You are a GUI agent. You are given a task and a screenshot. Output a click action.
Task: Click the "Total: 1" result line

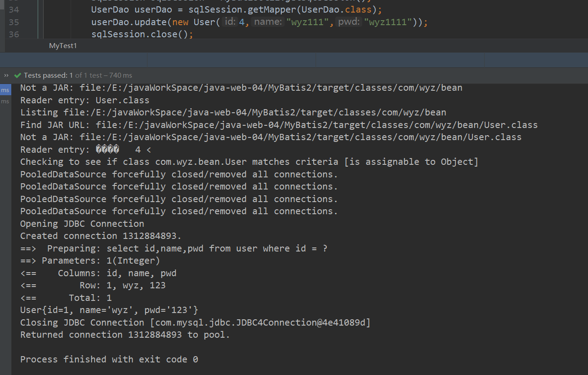click(x=66, y=298)
